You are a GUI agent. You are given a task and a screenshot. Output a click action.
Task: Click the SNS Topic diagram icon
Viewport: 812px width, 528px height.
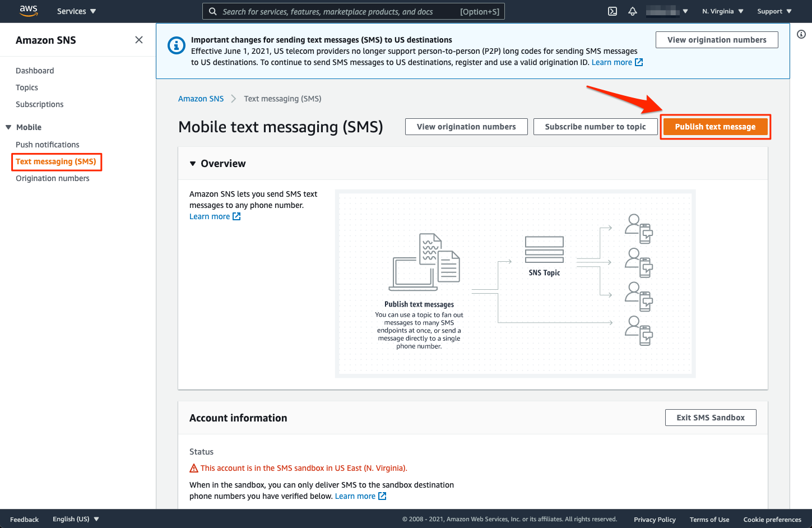pos(544,249)
